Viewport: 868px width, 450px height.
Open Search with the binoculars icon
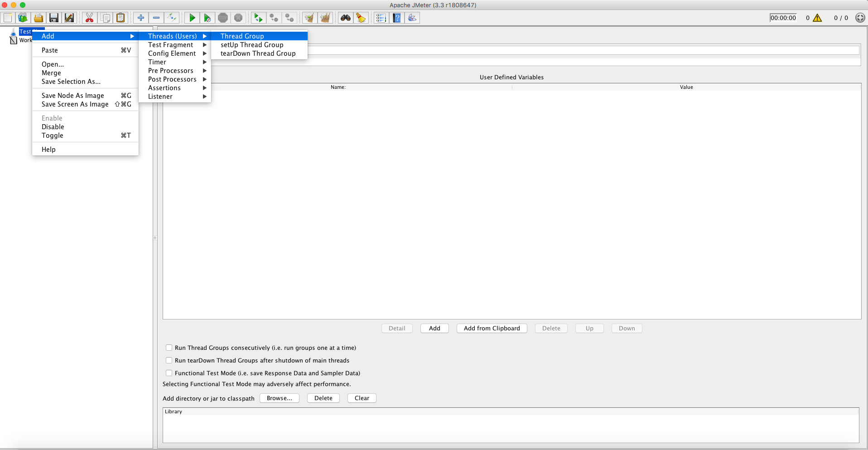[x=346, y=18]
